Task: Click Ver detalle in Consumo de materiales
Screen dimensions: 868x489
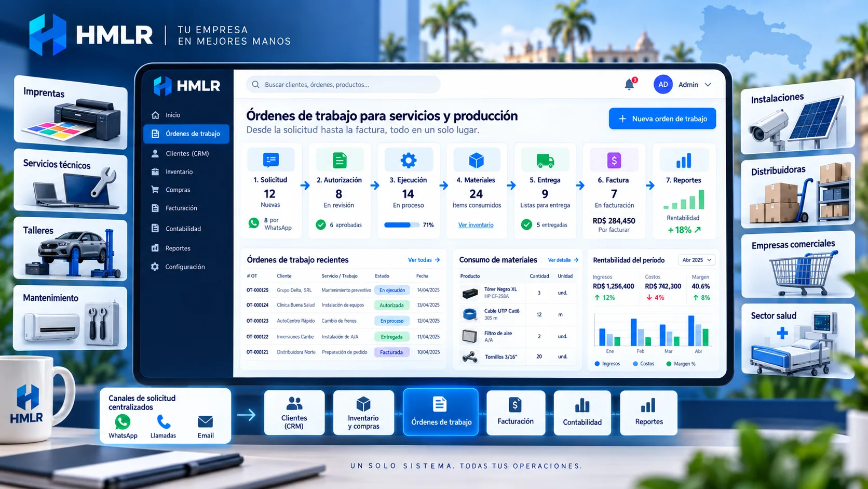Action: tap(563, 260)
